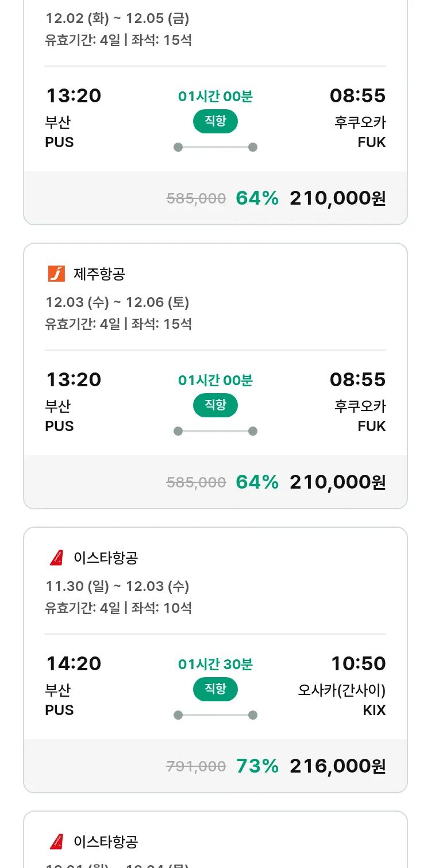This screenshot has height=868, width=431.
Task: Tap the 11.30 (일) ~ 12.03 (수) date range
Action: click(117, 586)
